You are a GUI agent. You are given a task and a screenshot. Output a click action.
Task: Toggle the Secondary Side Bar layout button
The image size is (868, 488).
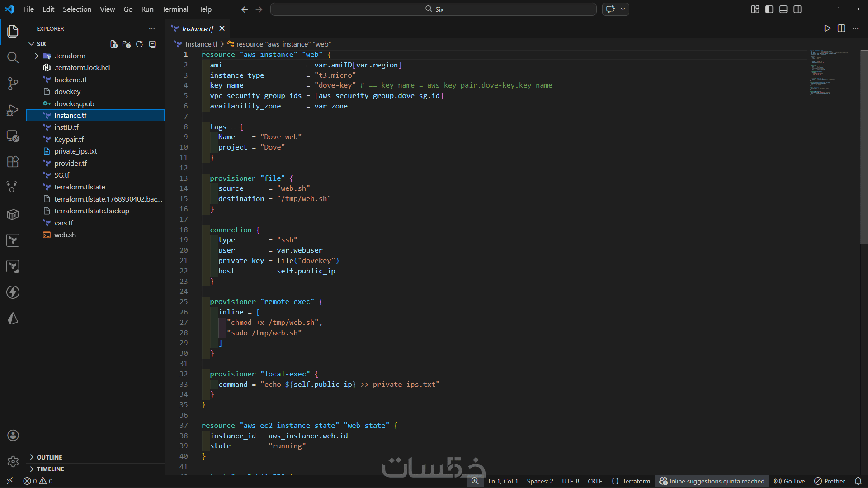click(x=797, y=9)
